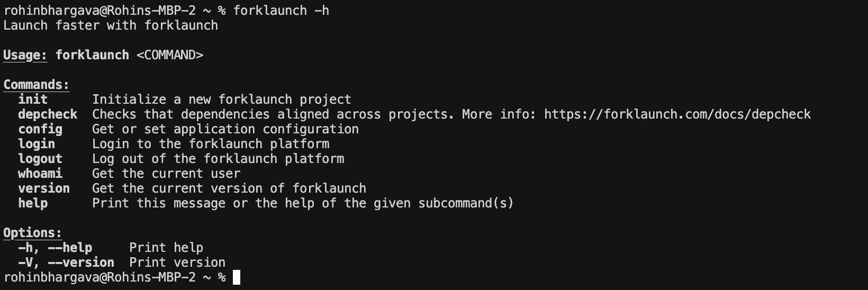Open the forklaunch.com/docs/depcheck URL

coord(677,114)
